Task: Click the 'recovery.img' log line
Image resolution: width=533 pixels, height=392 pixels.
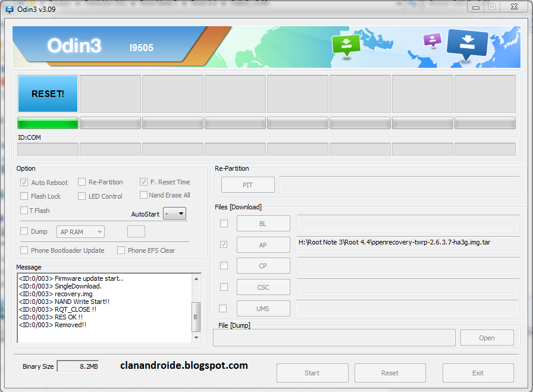Action: tap(55, 294)
